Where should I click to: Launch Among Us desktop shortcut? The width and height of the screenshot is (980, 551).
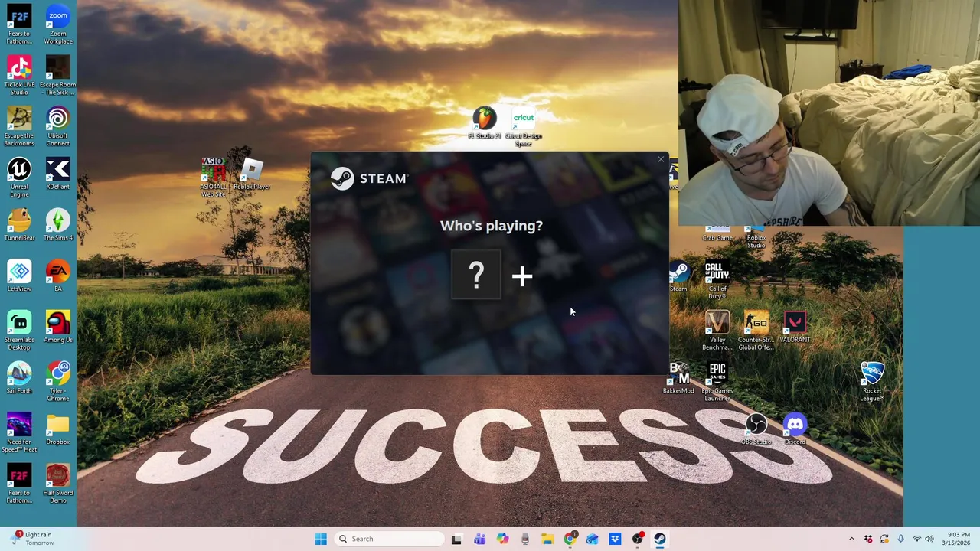pyautogui.click(x=57, y=327)
